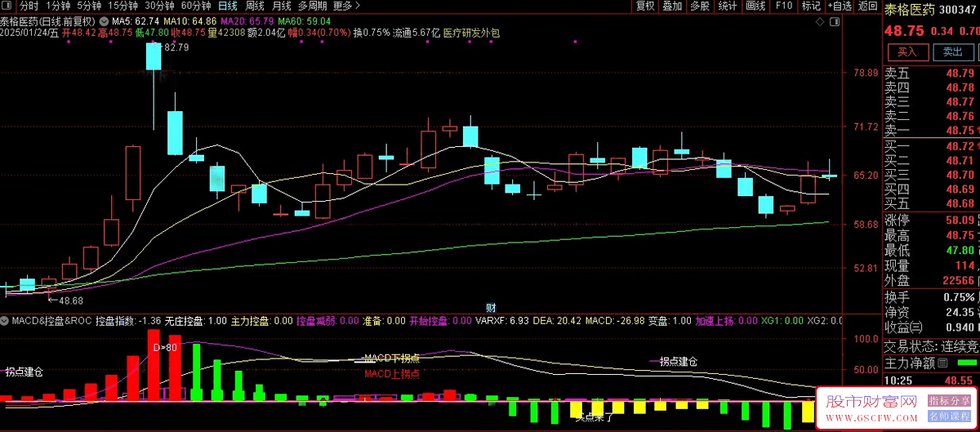Select the 60分钟 period tab
980x432 pixels.
[196, 6]
